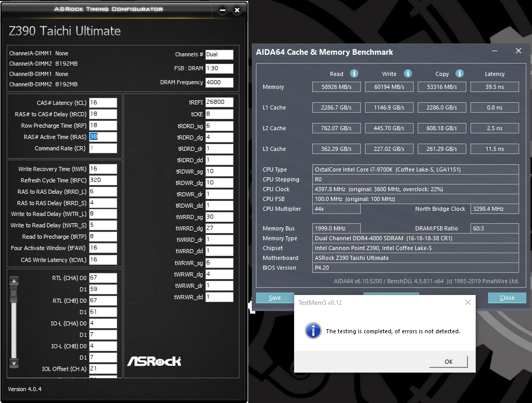The width and height of the screenshot is (532, 403).
Task: Click the info icon in TestMem5 dialog
Action: pos(313,331)
